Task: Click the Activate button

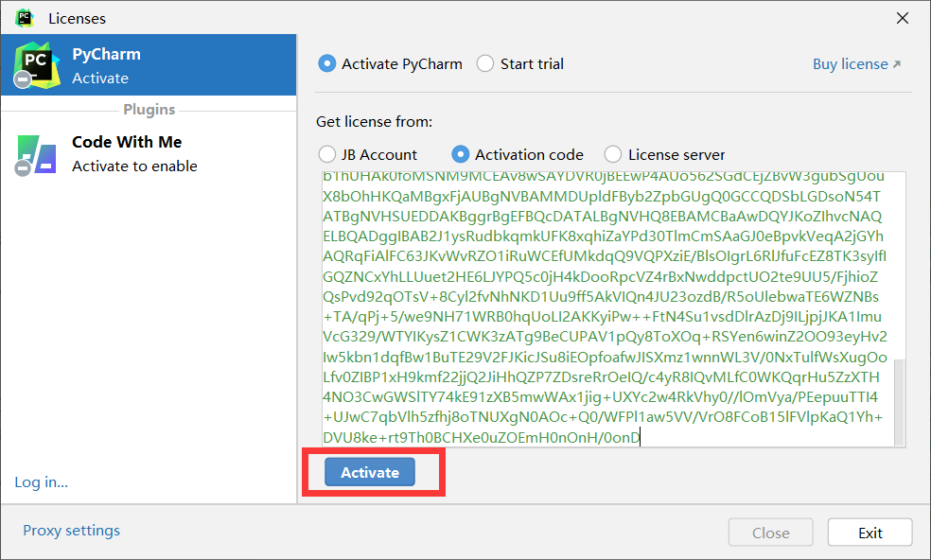Action: point(370,472)
